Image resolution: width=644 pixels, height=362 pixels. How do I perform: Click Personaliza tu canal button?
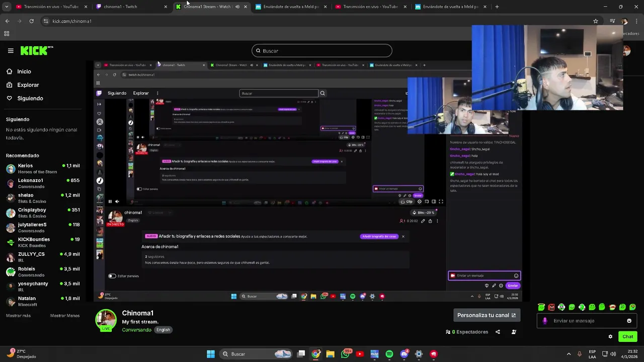[487, 315]
